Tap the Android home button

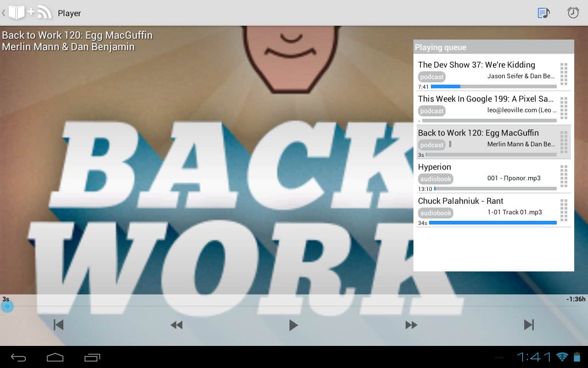55,357
